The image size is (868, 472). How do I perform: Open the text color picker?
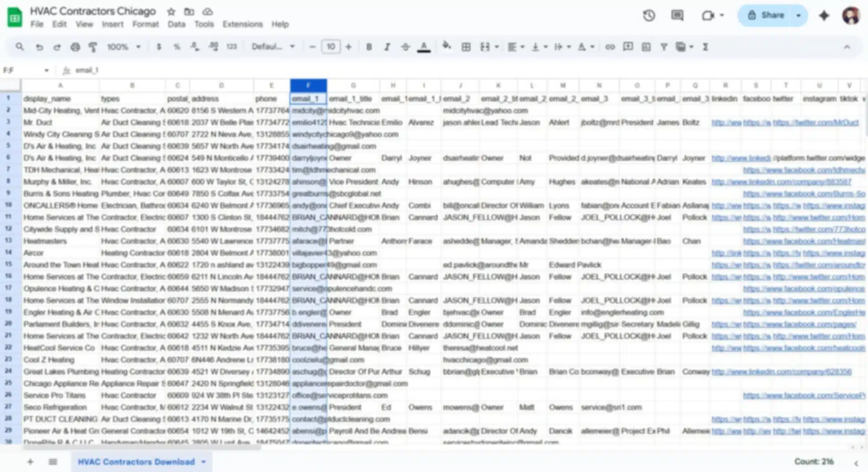pyautogui.click(x=424, y=47)
